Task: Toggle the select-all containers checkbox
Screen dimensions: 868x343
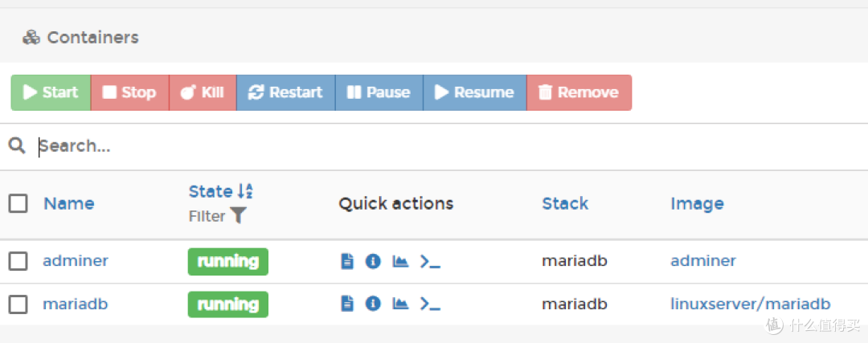Action: [18, 203]
